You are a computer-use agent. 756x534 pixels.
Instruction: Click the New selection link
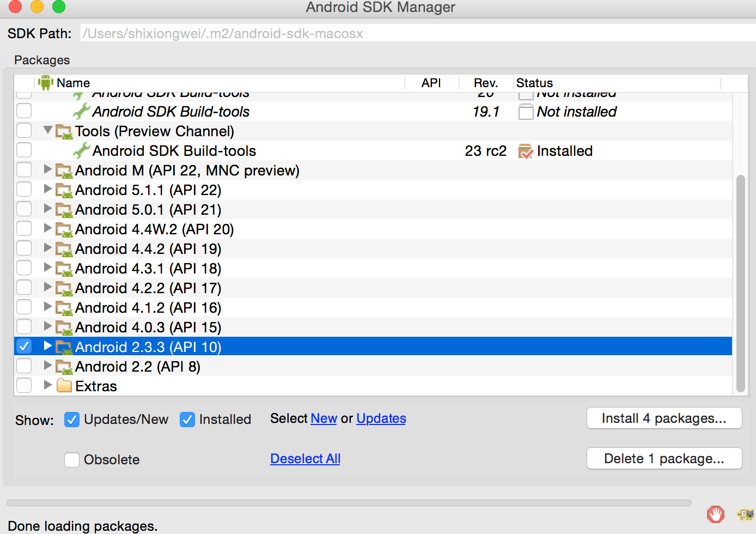[324, 418]
